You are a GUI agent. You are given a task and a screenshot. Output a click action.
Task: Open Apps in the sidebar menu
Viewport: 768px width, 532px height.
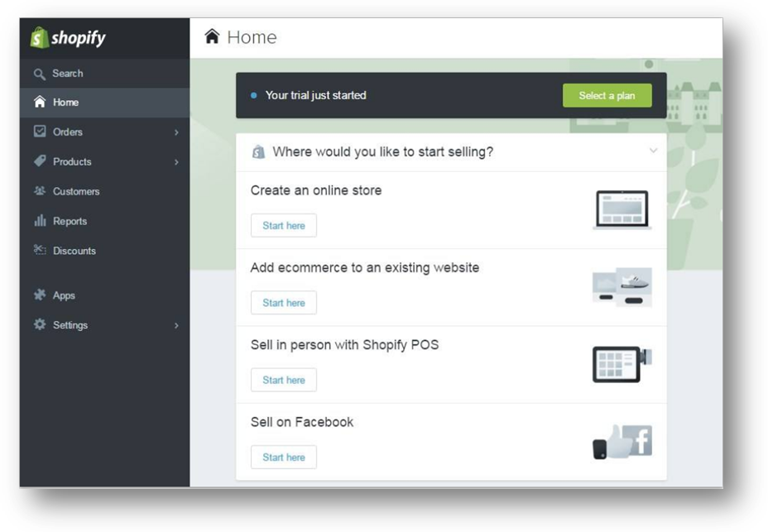coord(104,295)
